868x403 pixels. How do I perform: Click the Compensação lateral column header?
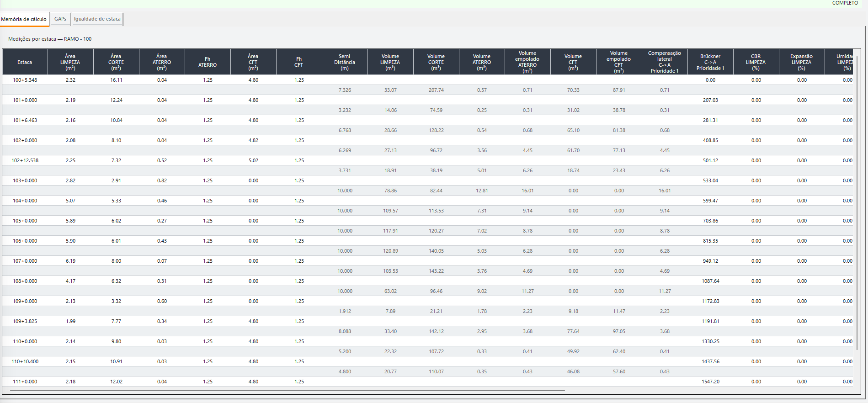click(665, 62)
